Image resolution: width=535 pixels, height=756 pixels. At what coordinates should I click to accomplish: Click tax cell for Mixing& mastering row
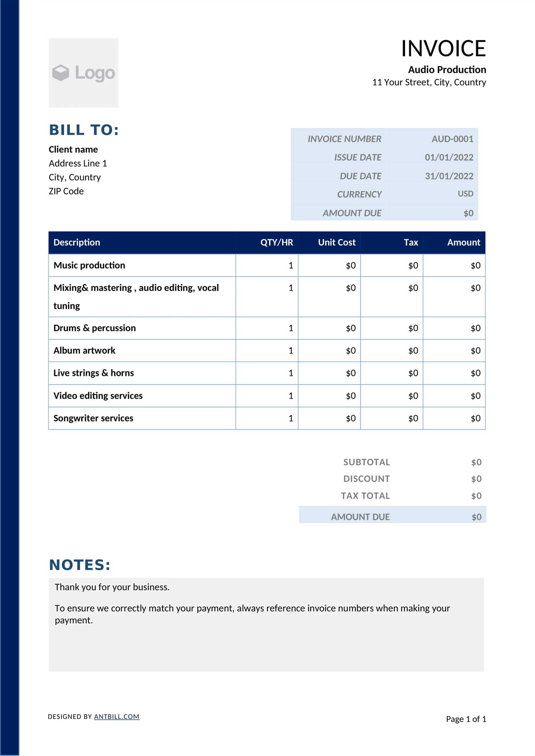click(x=392, y=297)
